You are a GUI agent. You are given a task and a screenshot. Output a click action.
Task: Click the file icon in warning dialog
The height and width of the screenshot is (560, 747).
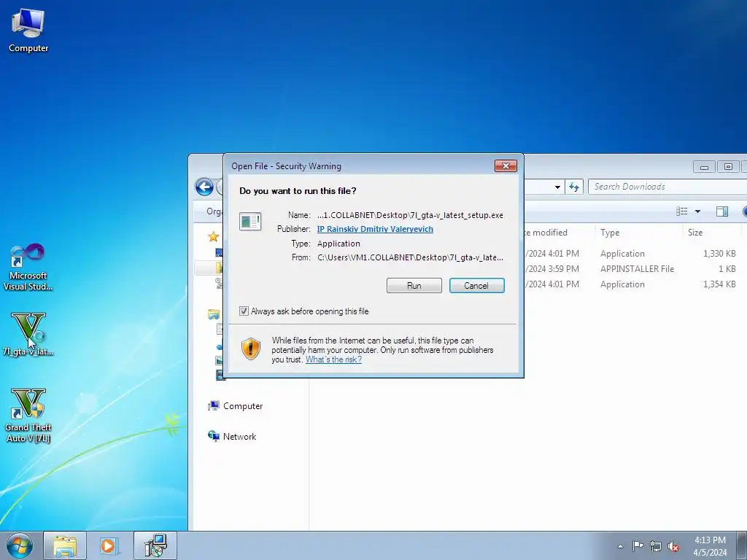[250, 222]
